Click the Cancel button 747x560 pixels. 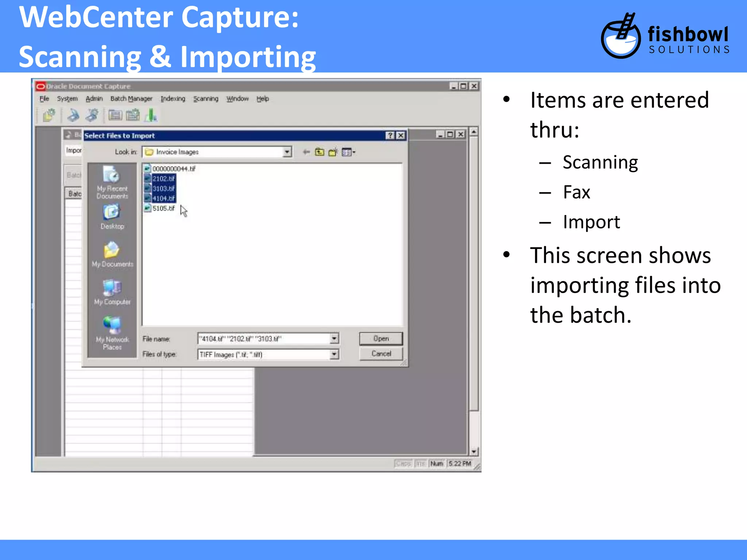pyautogui.click(x=381, y=354)
